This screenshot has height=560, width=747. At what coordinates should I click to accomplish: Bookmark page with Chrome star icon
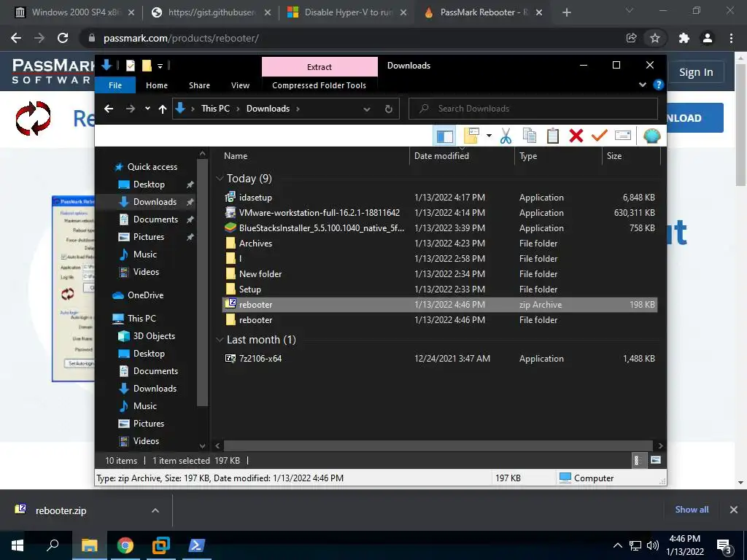point(655,38)
